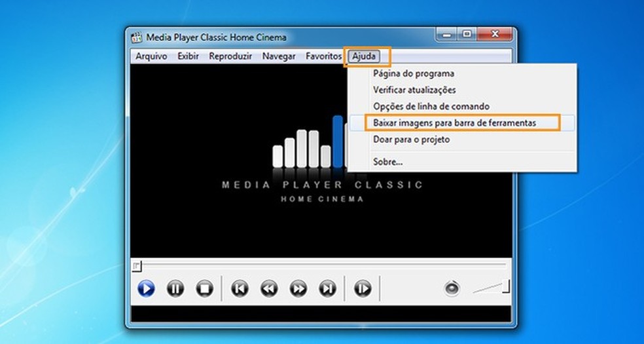
Task: Open the Arquivo menu
Action: coord(151,56)
